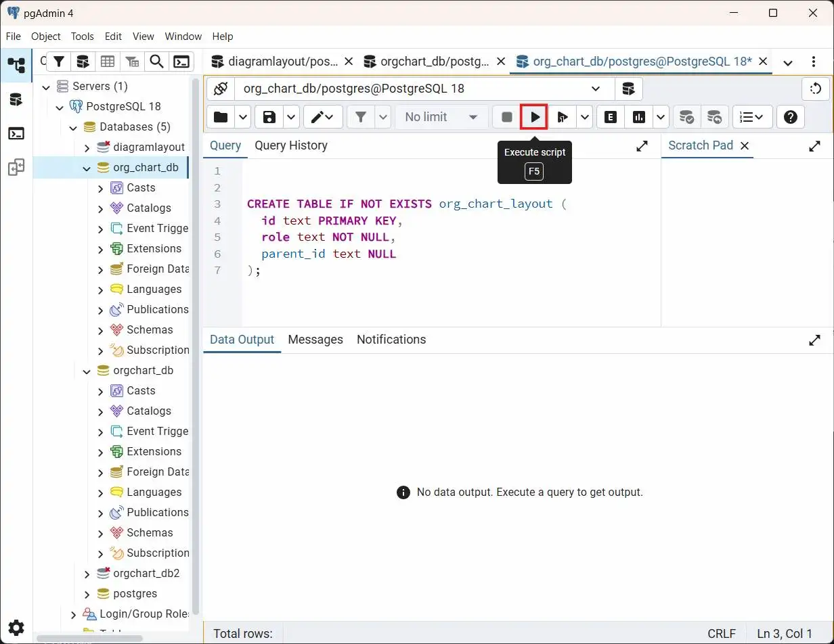Click the explorer filter funnel icon
The image size is (834, 644).
tap(59, 62)
